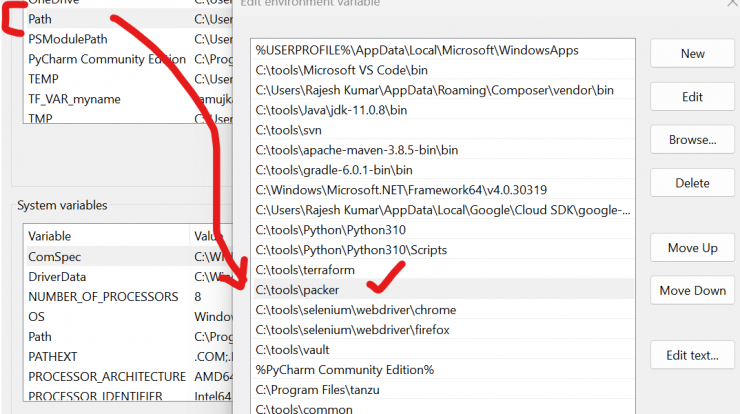Select the Microsoft.NET Framework64 path entry
Screen dimensions: 740x414
443,190
